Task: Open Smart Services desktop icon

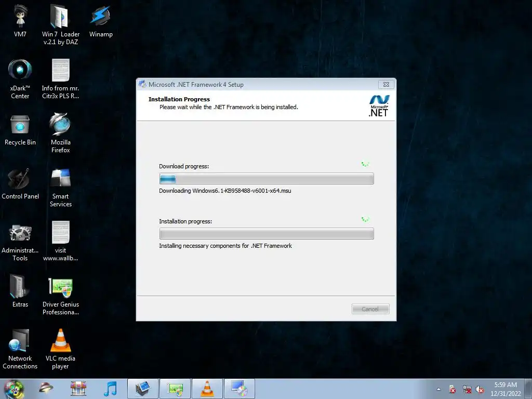Action: [x=60, y=187]
